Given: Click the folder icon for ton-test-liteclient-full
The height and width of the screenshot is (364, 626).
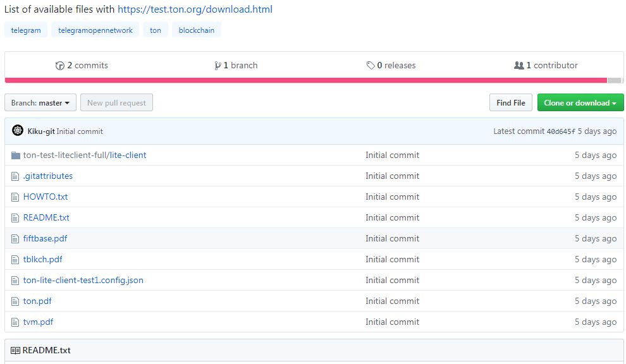Looking at the screenshot, I should point(16,155).
